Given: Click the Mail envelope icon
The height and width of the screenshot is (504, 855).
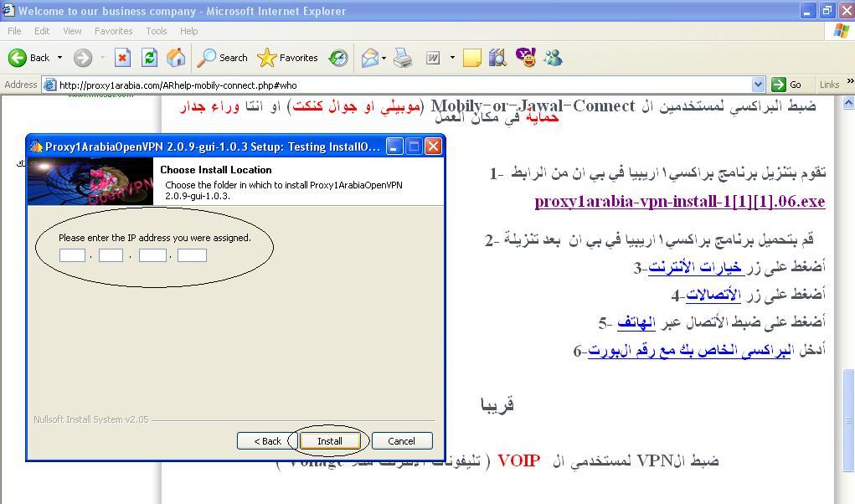Looking at the screenshot, I should click(x=370, y=57).
